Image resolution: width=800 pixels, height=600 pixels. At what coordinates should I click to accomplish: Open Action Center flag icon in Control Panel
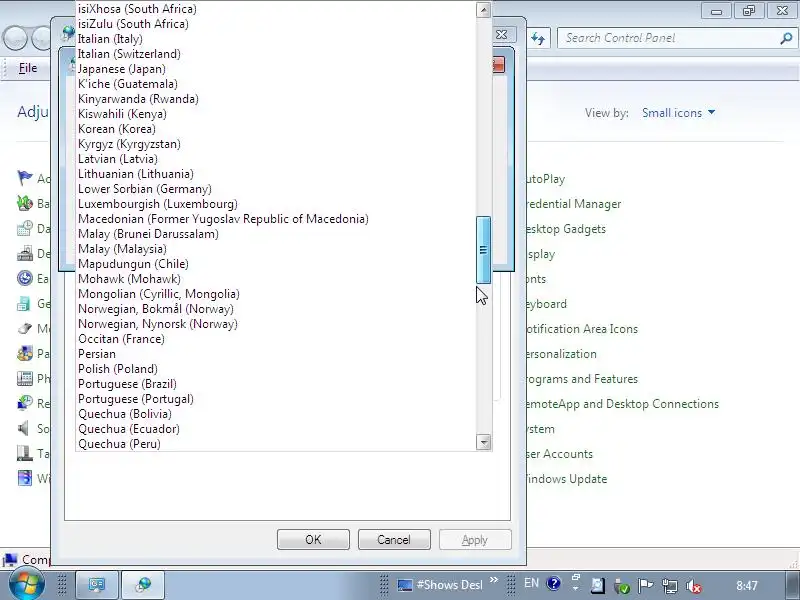point(24,178)
